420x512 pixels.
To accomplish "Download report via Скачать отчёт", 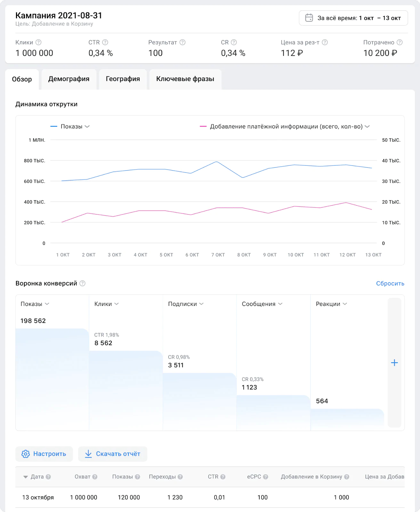I will point(113,454).
